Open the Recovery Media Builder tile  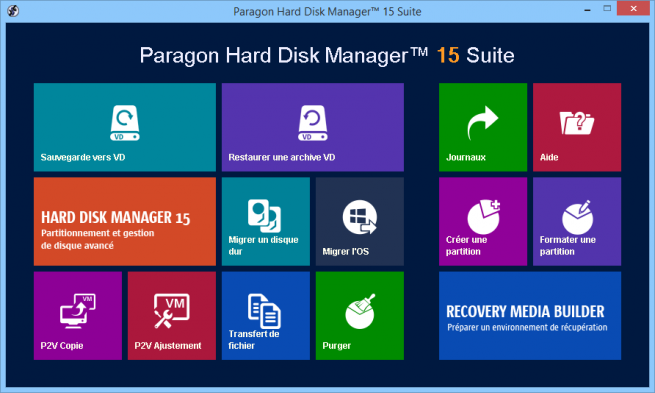click(x=530, y=316)
